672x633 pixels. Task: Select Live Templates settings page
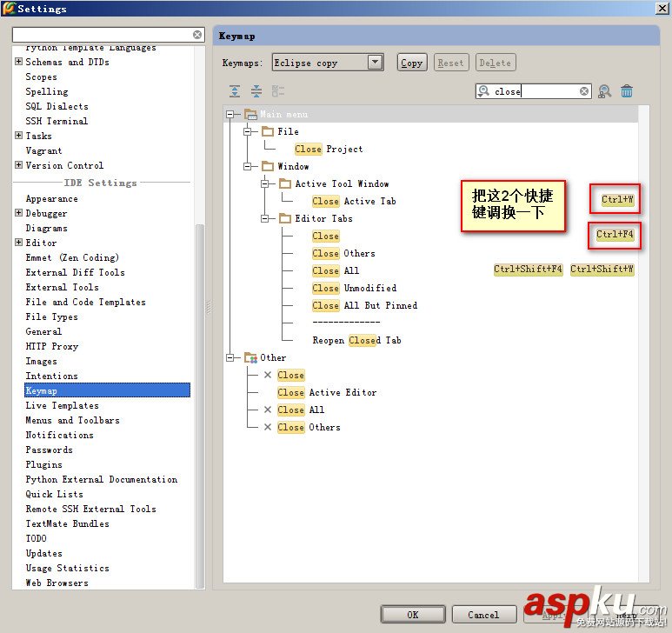point(62,405)
